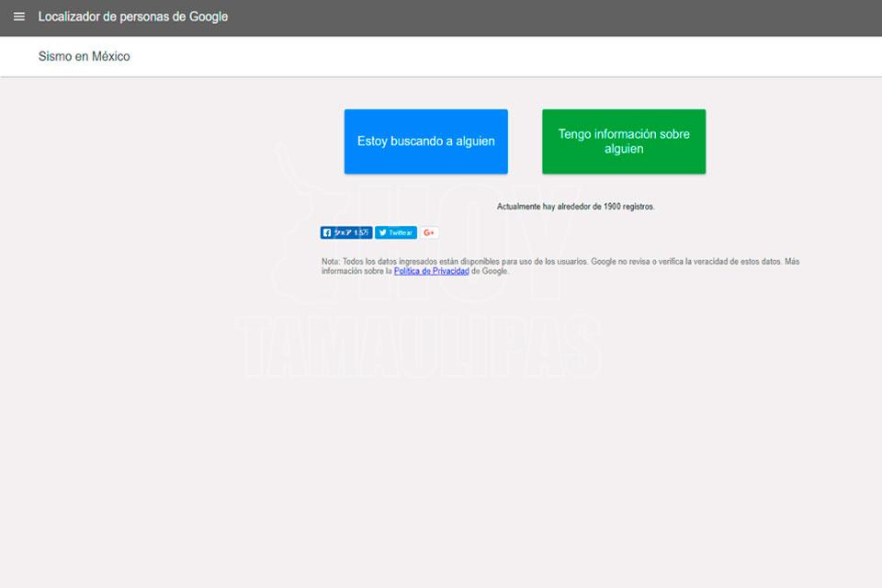Open the Política de Privacidad link
The width and height of the screenshot is (882, 588).
click(431, 271)
